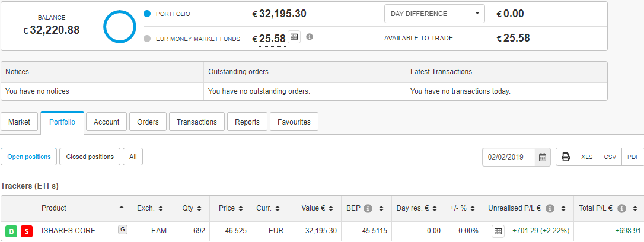Select Open positions filter
644x242 pixels.
click(x=28, y=157)
